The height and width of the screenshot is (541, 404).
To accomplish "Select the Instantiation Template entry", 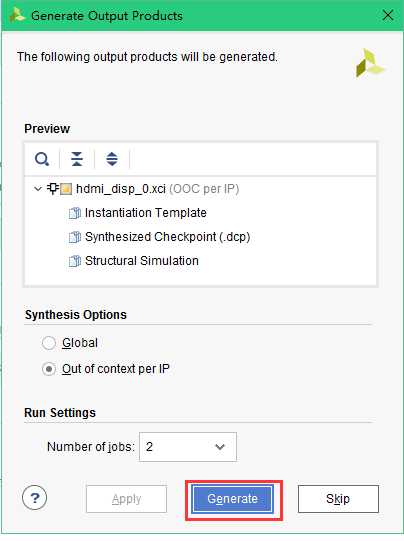I will pyautogui.click(x=146, y=213).
